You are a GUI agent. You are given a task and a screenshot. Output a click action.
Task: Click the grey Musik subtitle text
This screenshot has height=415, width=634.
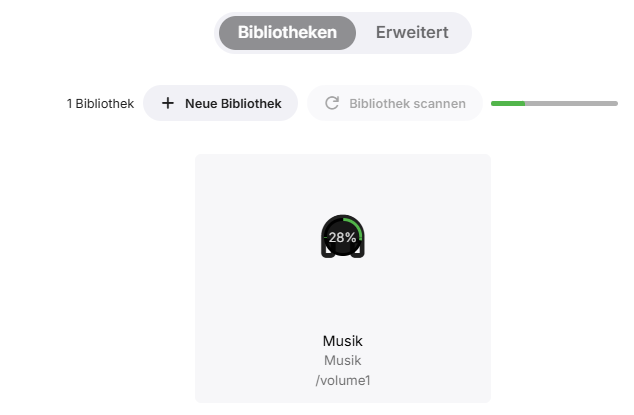coord(343,361)
